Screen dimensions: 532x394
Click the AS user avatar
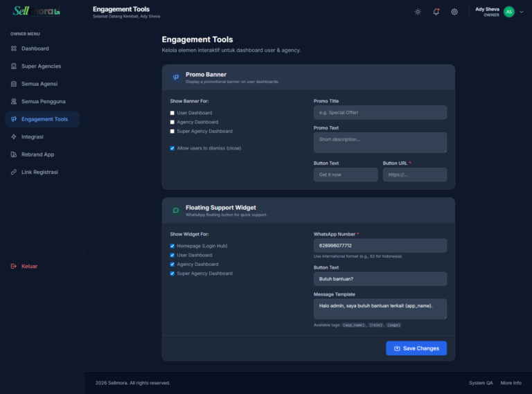click(509, 12)
